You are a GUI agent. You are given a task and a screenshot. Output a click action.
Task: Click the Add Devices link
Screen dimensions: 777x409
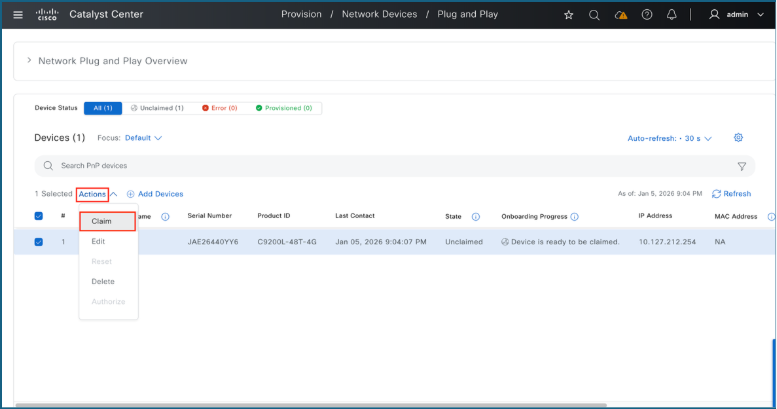(161, 194)
